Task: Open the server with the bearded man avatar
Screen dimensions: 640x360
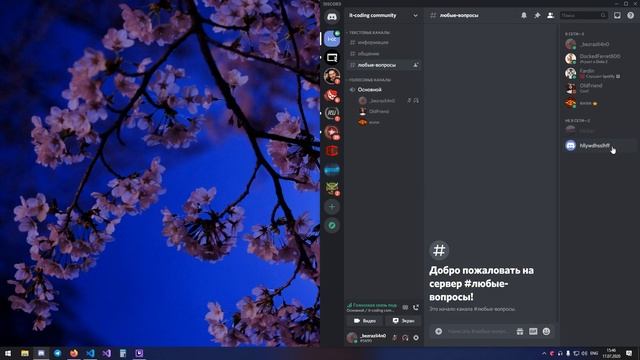Action: point(332,76)
